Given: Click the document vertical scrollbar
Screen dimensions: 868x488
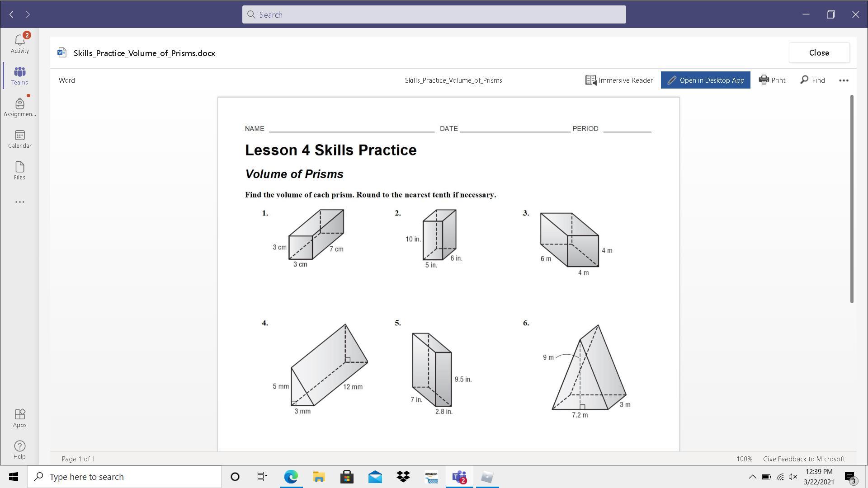Looking at the screenshot, I should (852, 199).
